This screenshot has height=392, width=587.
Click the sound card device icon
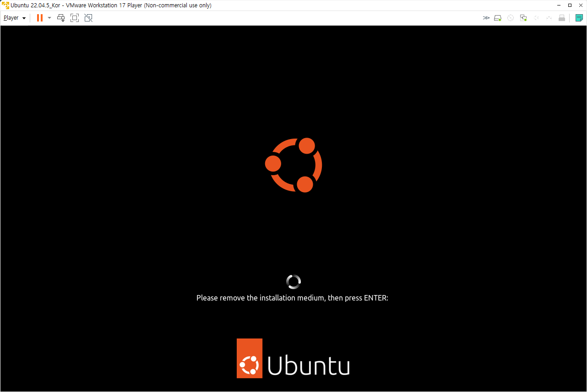coord(536,18)
